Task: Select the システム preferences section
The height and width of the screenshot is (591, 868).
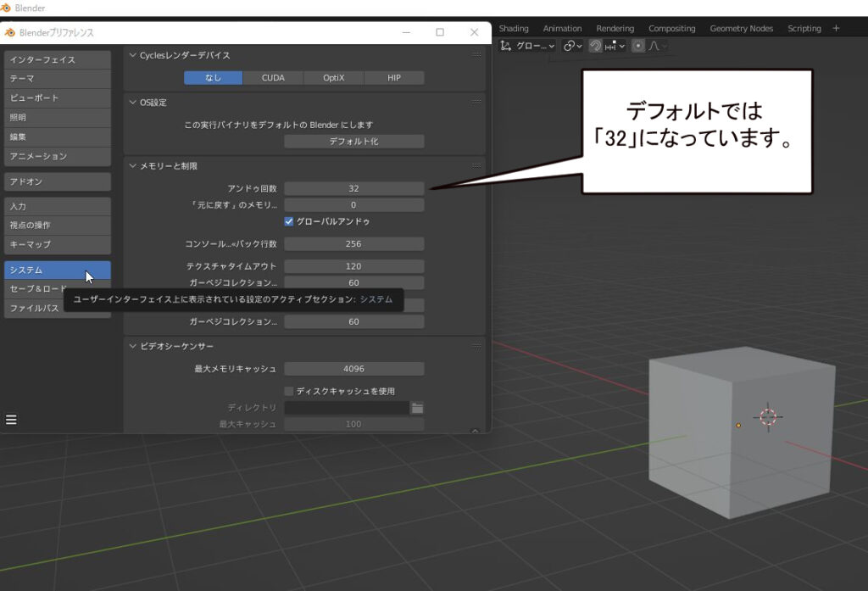Action: point(58,270)
